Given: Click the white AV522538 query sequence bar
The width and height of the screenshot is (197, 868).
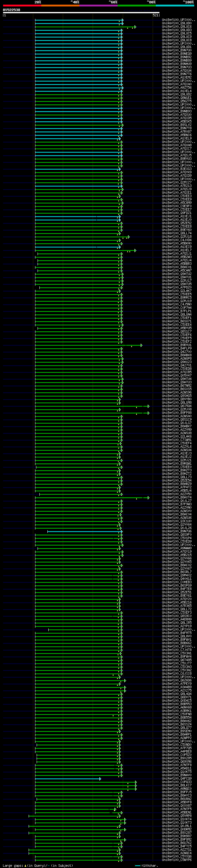Looking at the screenshot, I should (x=81, y=13).
